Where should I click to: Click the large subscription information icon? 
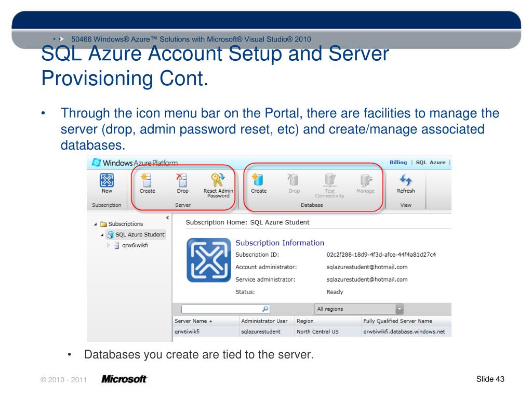click(209, 260)
